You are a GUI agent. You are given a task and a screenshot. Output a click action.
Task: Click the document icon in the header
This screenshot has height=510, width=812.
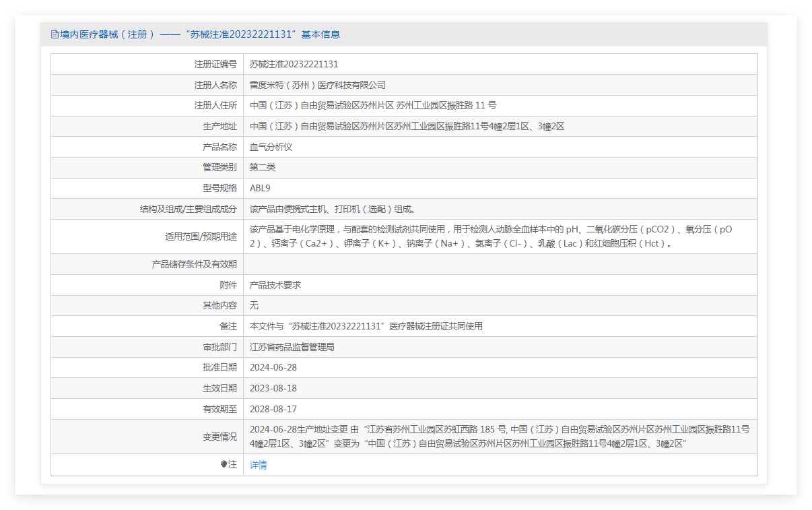point(55,34)
